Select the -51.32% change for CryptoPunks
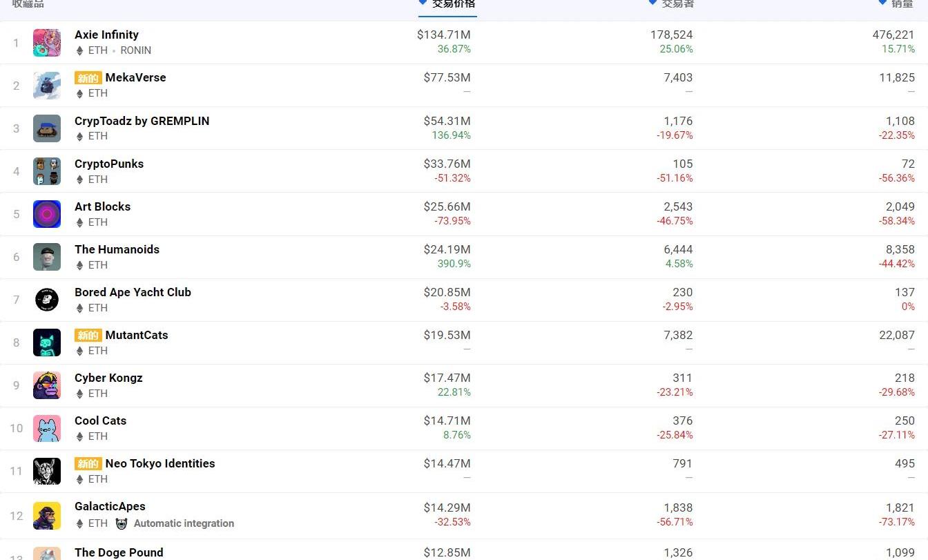This screenshot has height=560, width=928. pyautogui.click(x=453, y=178)
